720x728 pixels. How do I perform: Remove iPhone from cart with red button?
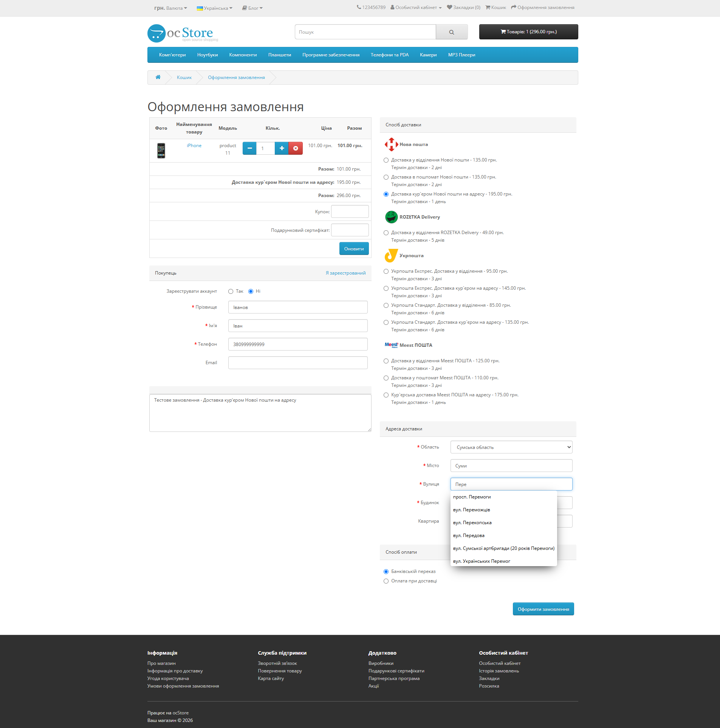(x=296, y=148)
